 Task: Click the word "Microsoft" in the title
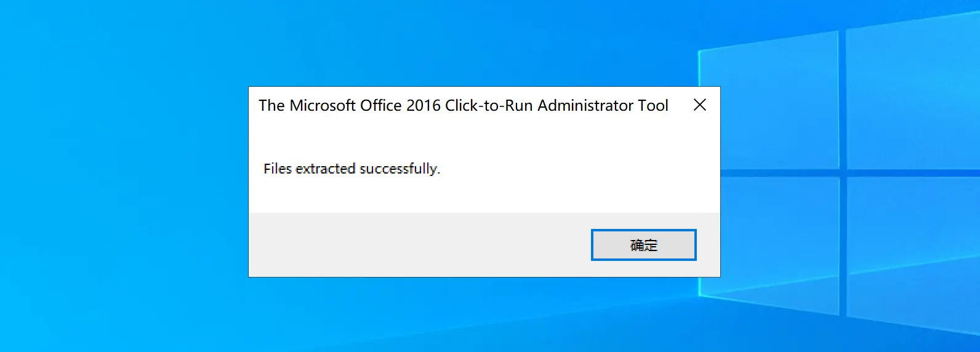[323, 106]
